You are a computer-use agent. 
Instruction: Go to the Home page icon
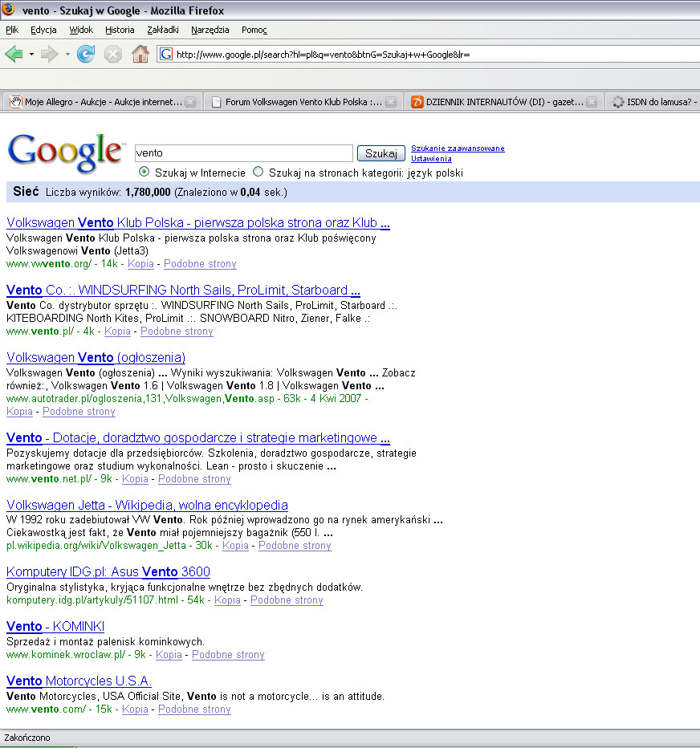[140, 54]
